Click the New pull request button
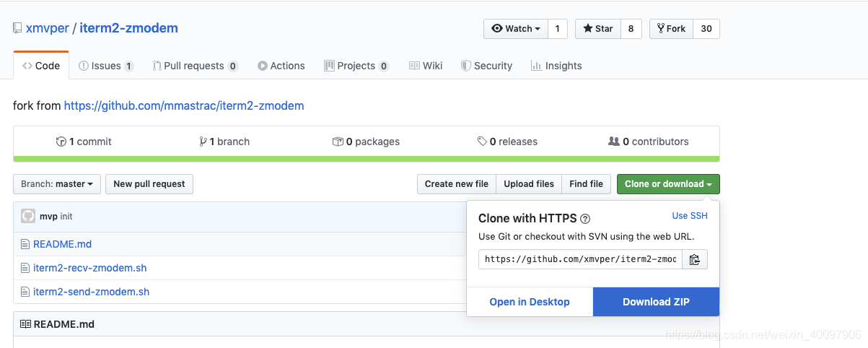The image size is (868, 348). tap(149, 184)
